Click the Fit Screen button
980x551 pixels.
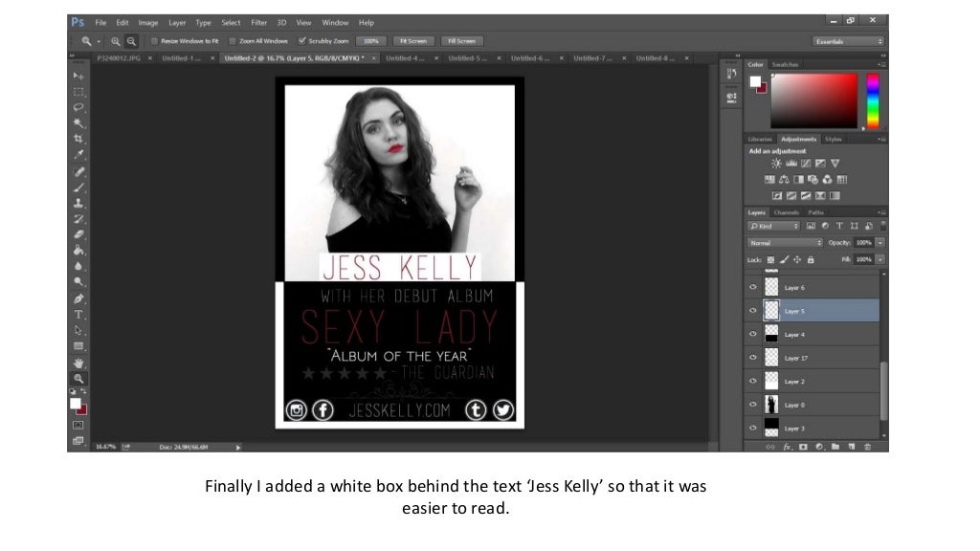pos(412,41)
